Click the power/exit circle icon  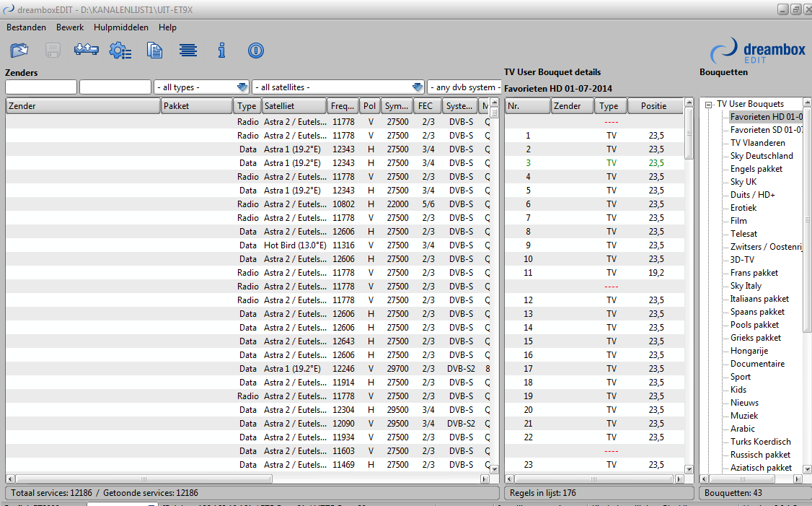point(256,51)
